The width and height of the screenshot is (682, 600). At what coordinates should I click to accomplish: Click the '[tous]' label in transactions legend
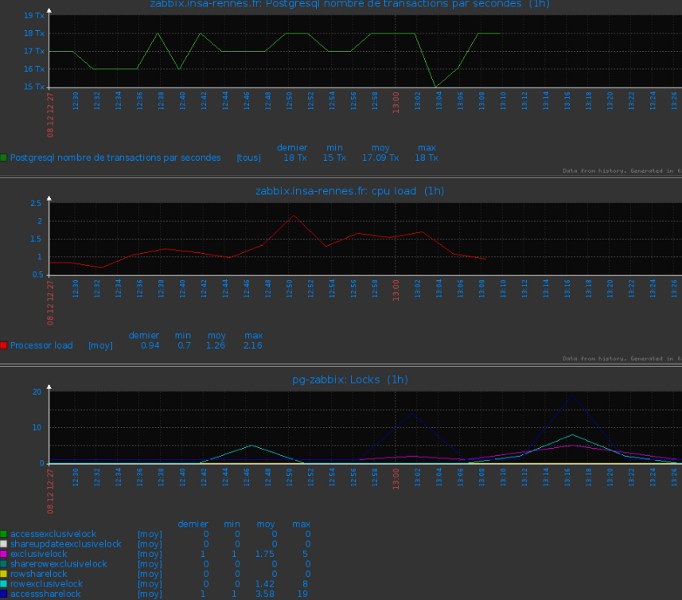(x=249, y=158)
